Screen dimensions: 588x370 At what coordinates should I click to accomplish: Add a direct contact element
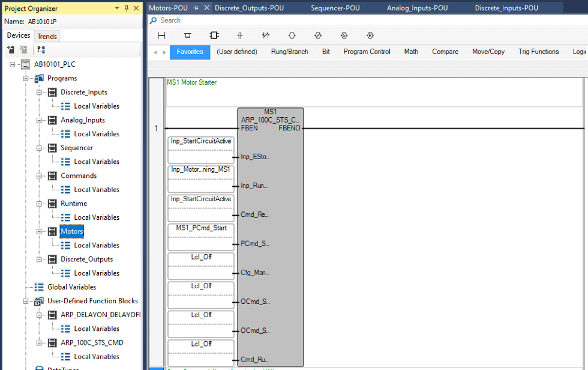[239, 35]
